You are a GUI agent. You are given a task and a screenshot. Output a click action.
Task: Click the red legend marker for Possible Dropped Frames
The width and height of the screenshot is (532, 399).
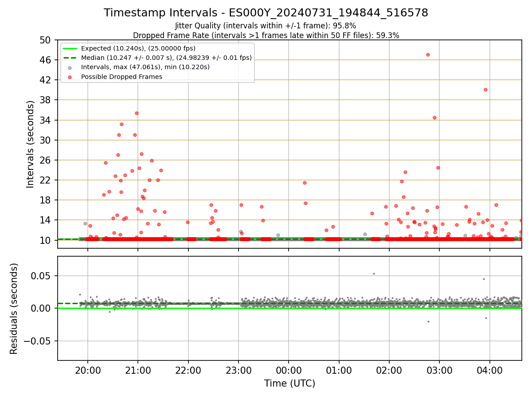pos(70,77)
